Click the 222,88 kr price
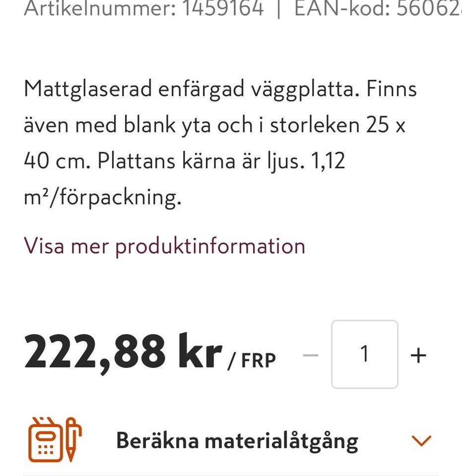462x476 pixels. (123, 353)
